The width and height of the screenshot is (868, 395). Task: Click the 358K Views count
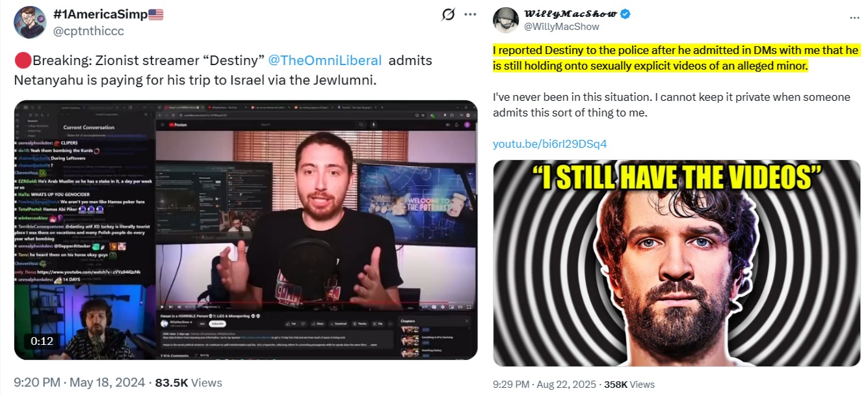point(629,384)
